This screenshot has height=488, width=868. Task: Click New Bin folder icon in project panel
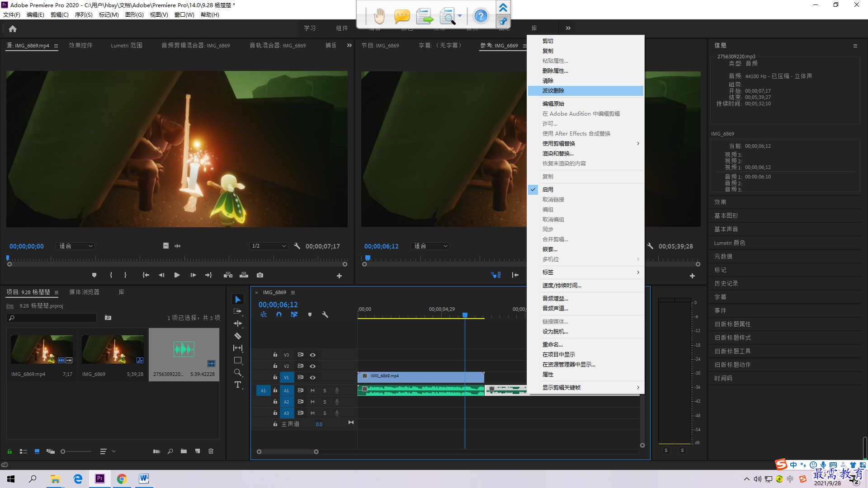(x=184, y=451)
